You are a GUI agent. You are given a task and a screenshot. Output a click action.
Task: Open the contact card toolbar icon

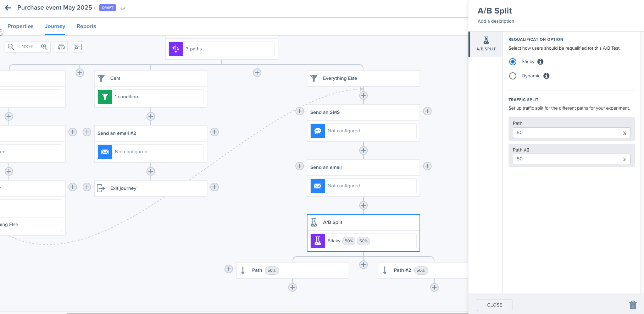click(x=78, y=47)
